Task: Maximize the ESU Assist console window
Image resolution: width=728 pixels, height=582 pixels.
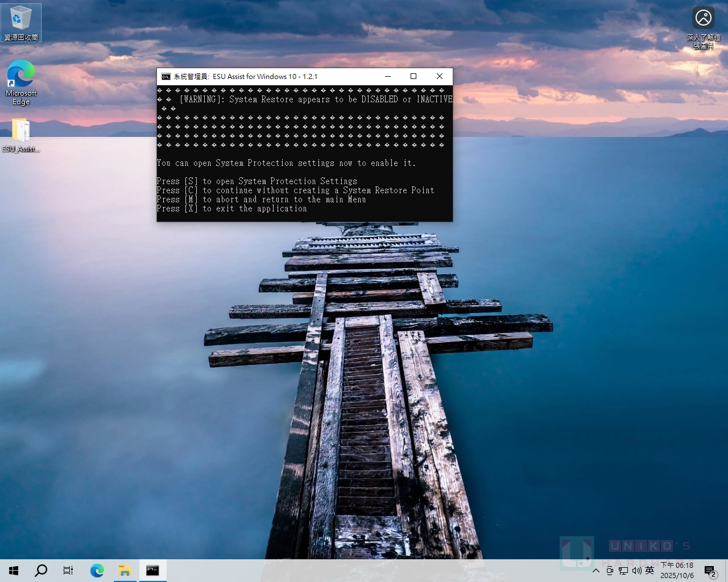Action: coord(413,77)
